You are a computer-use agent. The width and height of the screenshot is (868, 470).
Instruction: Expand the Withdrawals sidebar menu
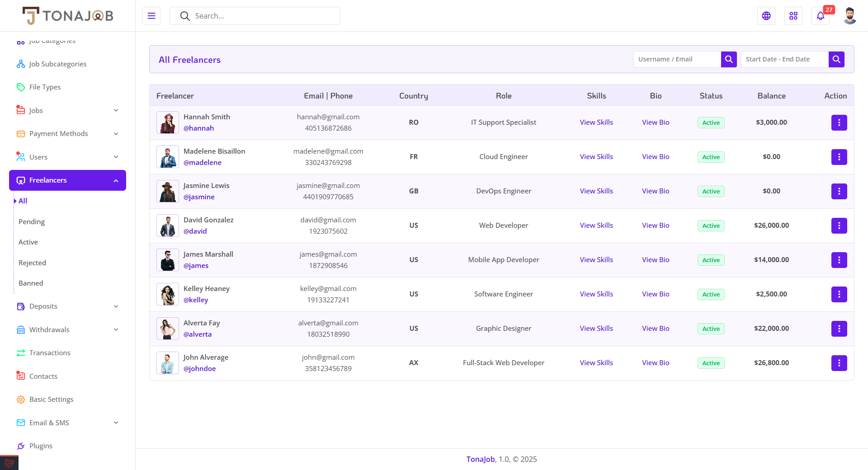click(x=67, y=329)
